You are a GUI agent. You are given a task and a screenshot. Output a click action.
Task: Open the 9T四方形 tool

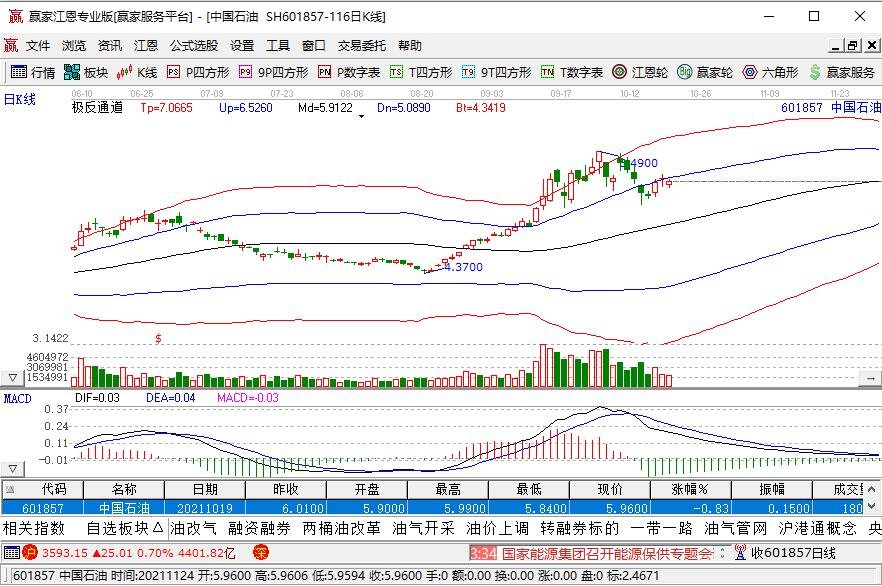point(496,72)
